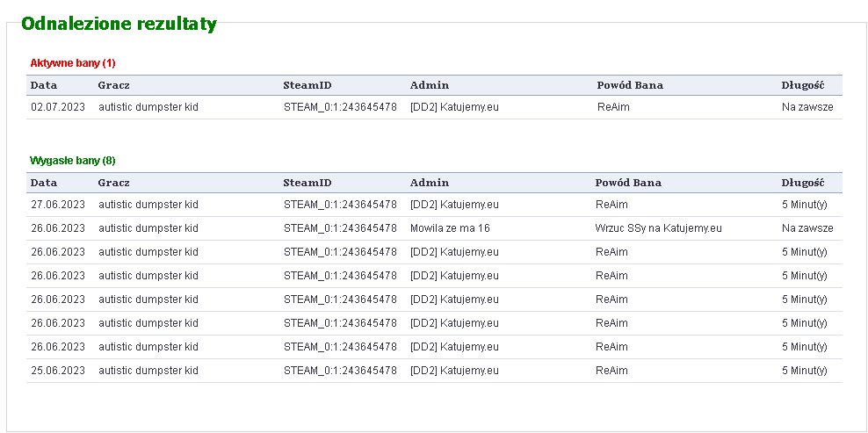Click the Gracz header in Wygasłe bany table
868x433 pixels.
pyautogui.click(x=113, y=183)
